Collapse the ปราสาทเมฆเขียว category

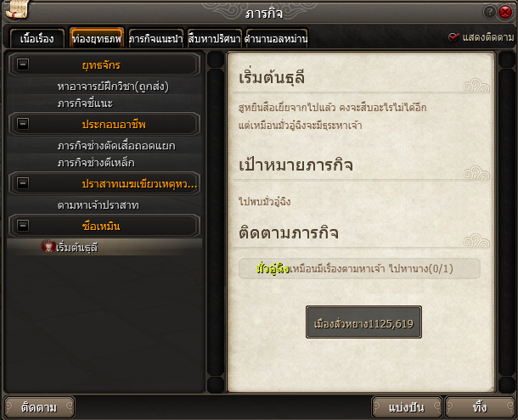coord(23,183)
